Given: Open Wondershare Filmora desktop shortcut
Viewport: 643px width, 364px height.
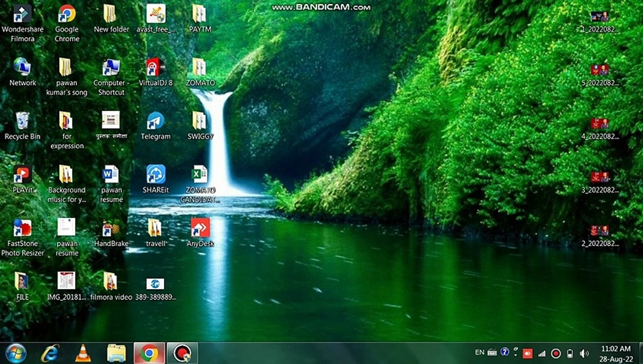Looking at the screenshot, I should pyautogui.click(x=22, y=23).
